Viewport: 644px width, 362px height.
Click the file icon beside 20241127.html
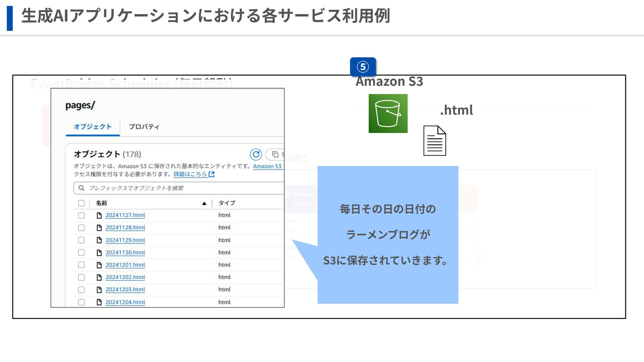(99, 216)
